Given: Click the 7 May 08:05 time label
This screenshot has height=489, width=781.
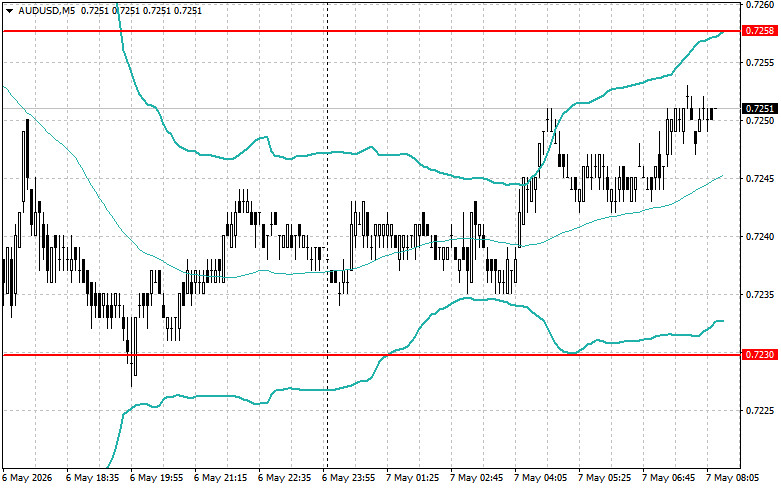Looking at the screenshot, I should click(733, 478).
